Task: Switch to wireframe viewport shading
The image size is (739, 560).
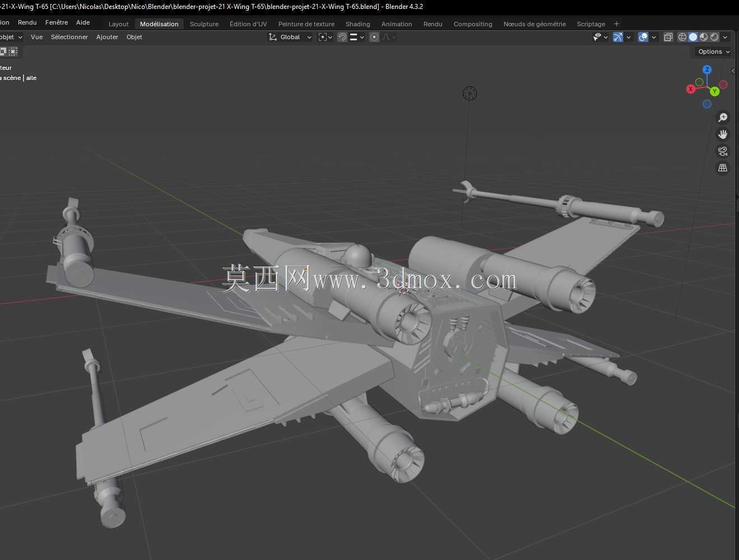Action: click(x=682, y=37)
